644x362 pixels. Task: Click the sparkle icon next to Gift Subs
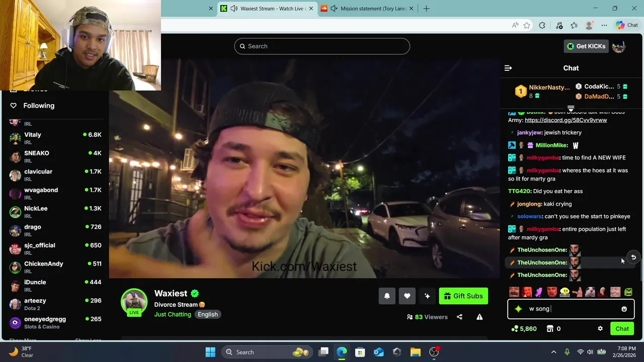point(427,296)
